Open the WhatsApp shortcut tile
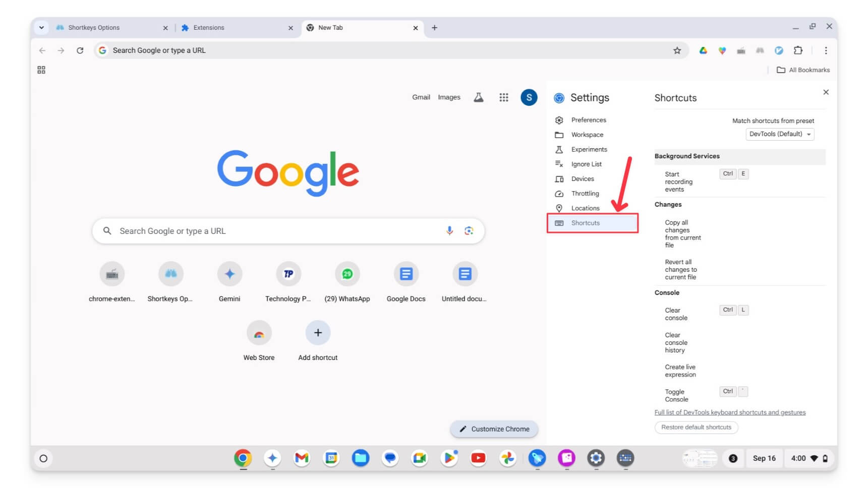This screenshot has width=868, height=488. [347, 281]
